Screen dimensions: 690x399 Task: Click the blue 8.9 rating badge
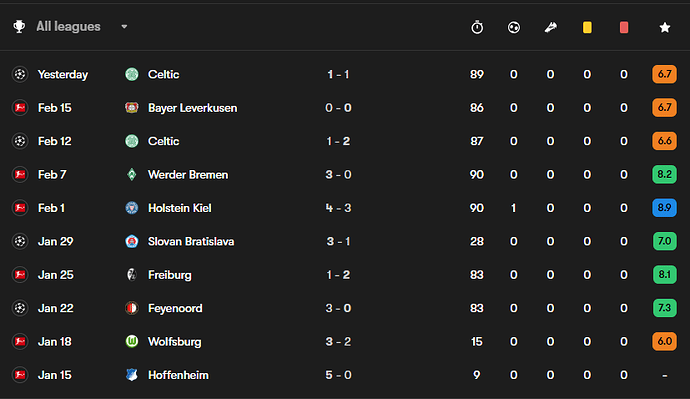(x=664, y=208)
